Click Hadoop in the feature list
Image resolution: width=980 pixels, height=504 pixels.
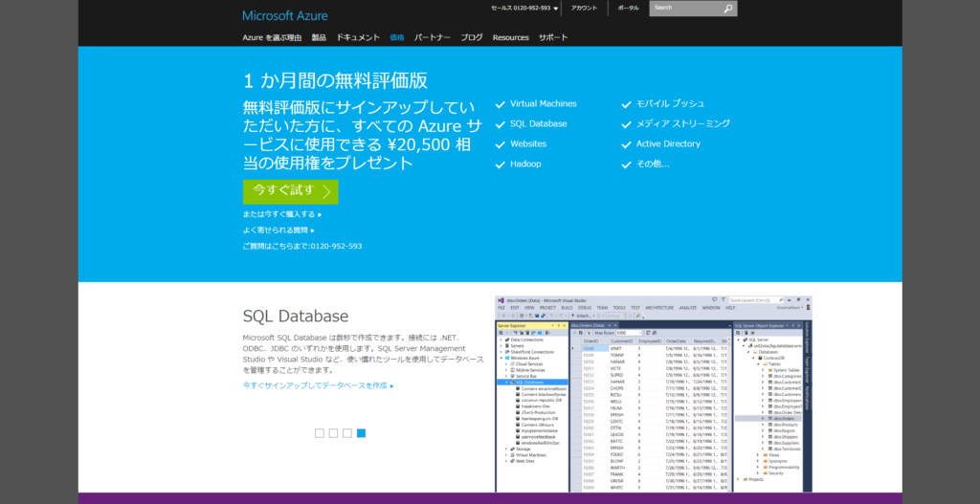pos(525,164)
